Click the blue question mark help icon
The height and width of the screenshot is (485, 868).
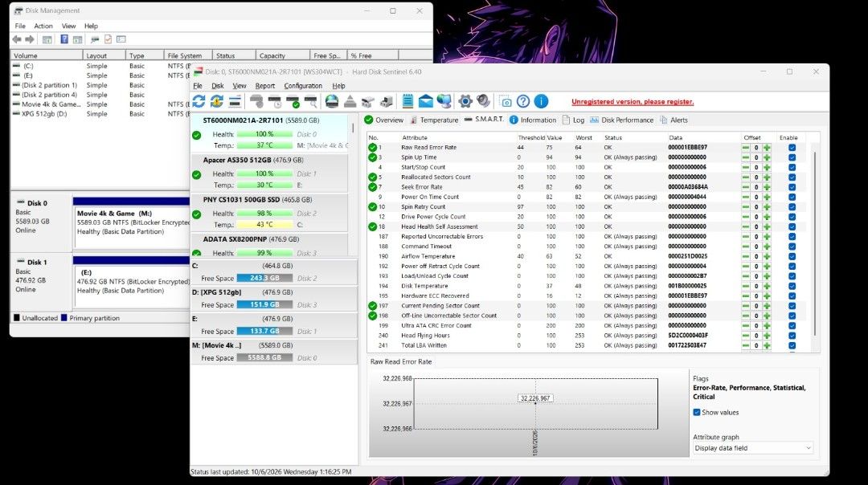[523, 101]
